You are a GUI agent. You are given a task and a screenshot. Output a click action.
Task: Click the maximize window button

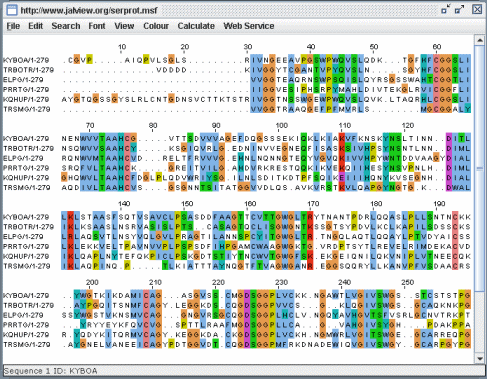(x=460, y=10)
